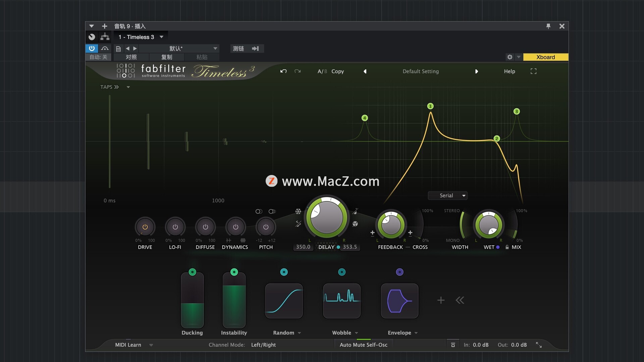Click the output options icon beside In level

(453, 345)
